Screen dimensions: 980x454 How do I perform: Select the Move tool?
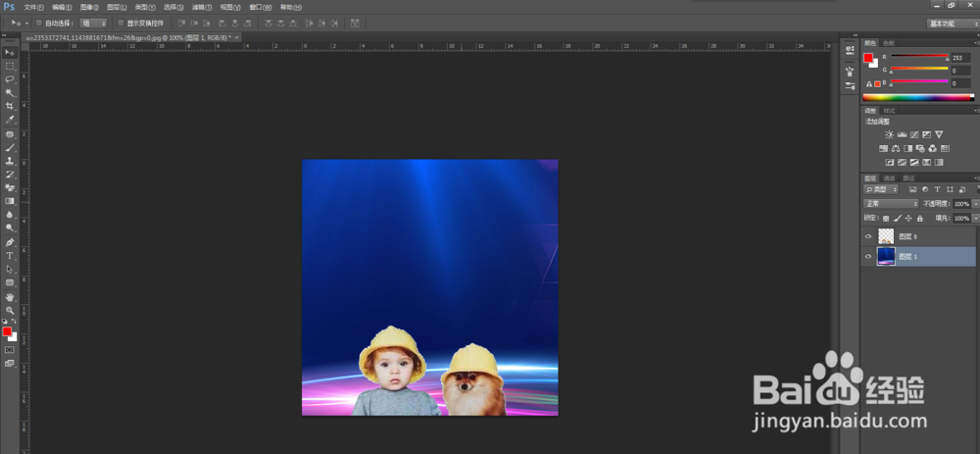pyautogui.click(x=10, y=52)
